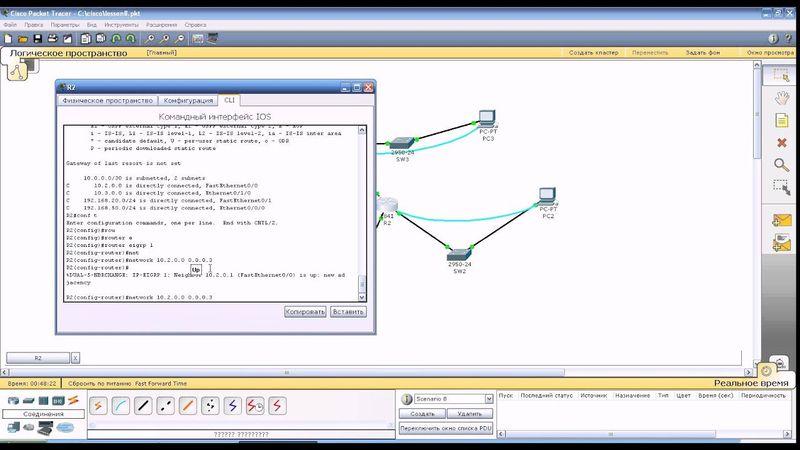
Task: Select the Place Note tool
Action: pos(781,120)
